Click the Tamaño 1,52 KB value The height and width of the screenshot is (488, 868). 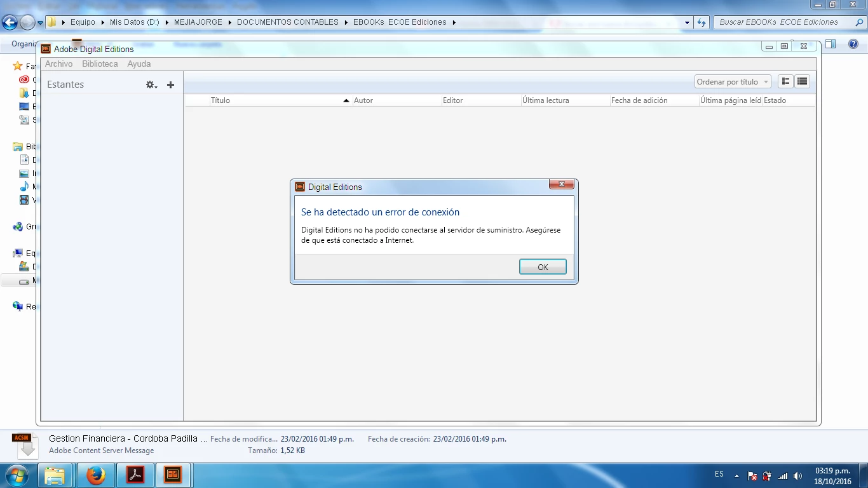(x=292, y=451)
